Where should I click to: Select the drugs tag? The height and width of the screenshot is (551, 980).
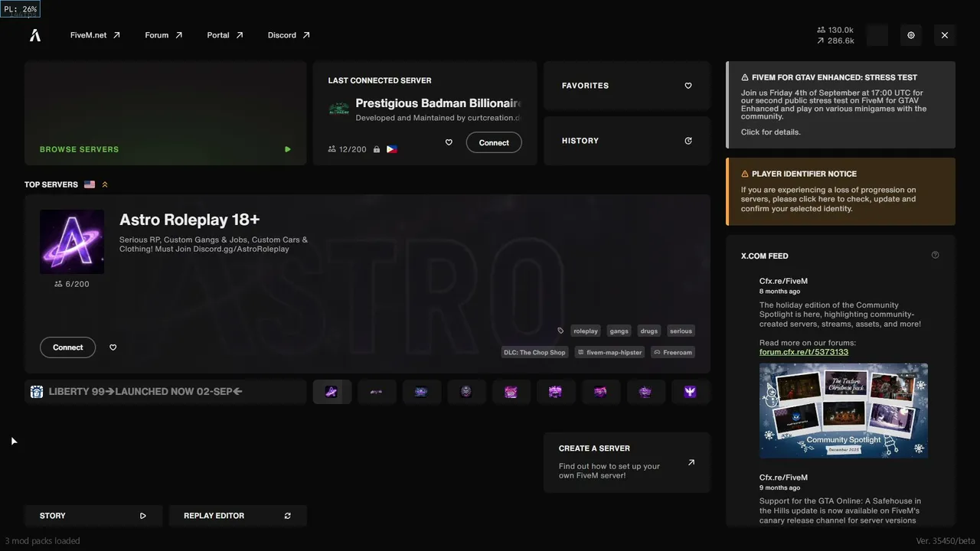649,331
